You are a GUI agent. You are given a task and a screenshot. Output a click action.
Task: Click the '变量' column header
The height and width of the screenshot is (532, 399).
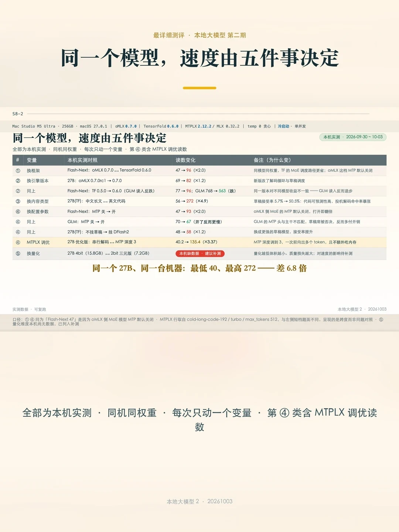(32, 160)
